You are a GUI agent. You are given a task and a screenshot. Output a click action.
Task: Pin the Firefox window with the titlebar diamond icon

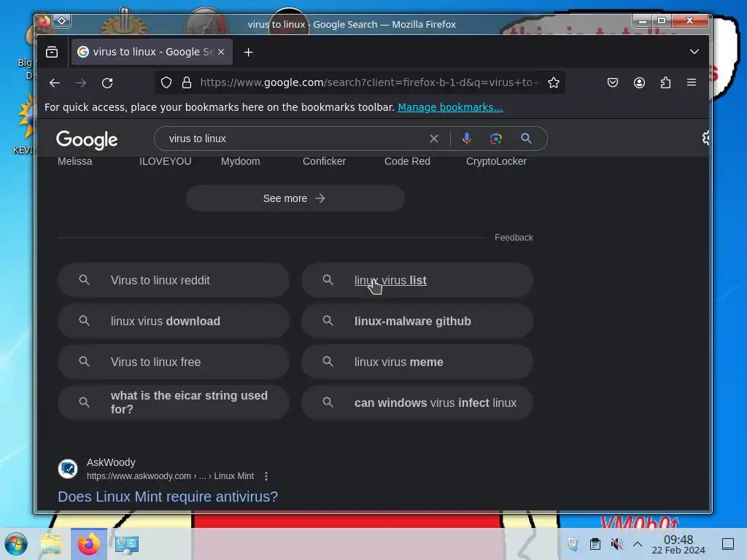[x=62, y=21]
